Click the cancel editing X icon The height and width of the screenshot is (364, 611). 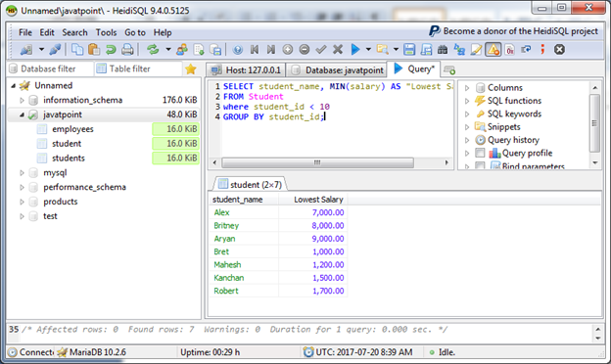[x=338, y=50]
